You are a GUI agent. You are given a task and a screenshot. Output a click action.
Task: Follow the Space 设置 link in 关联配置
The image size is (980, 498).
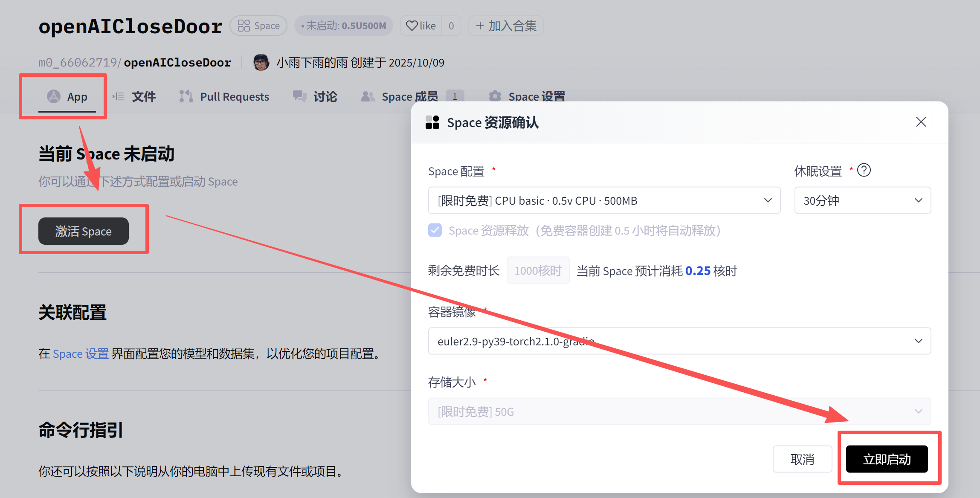81,354
